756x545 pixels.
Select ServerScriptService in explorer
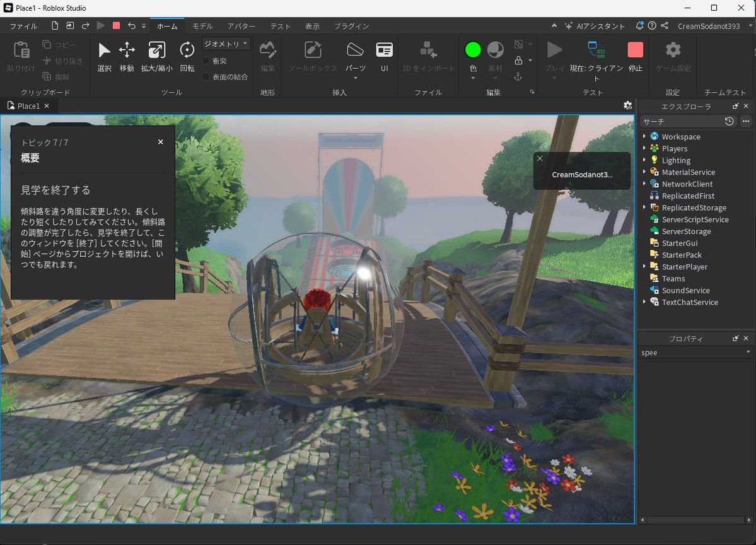(695, 220)
